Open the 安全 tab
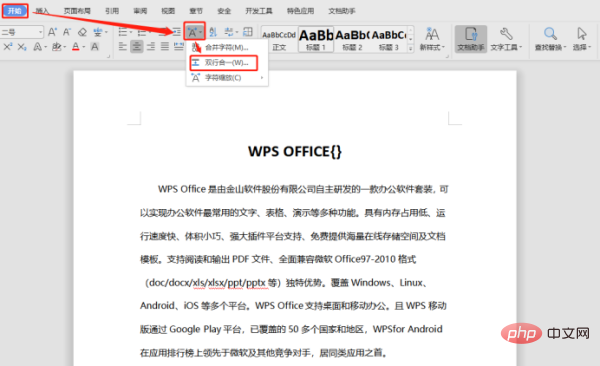Viewport: 600px width, 366px height. [224, 11]
